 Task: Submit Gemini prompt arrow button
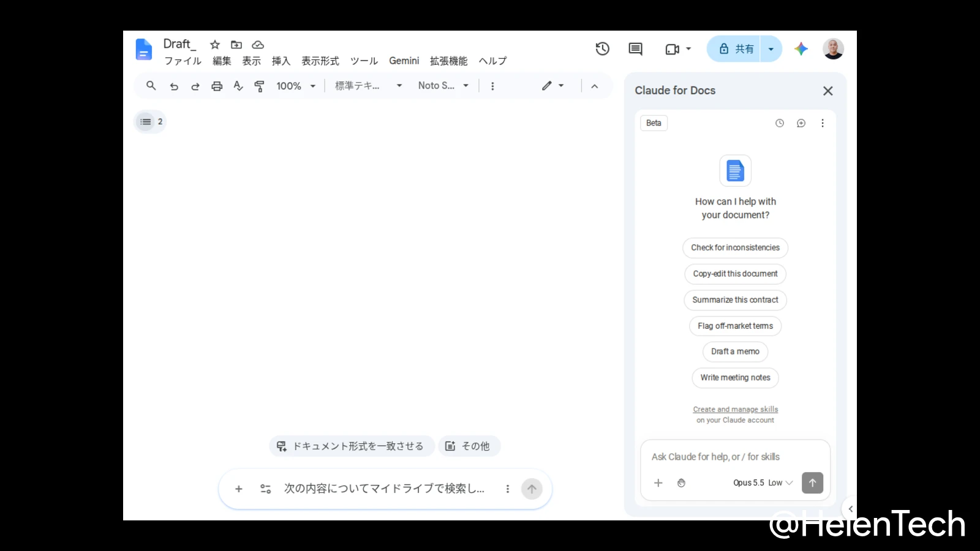pyautogui.click(x=532, y=489)
